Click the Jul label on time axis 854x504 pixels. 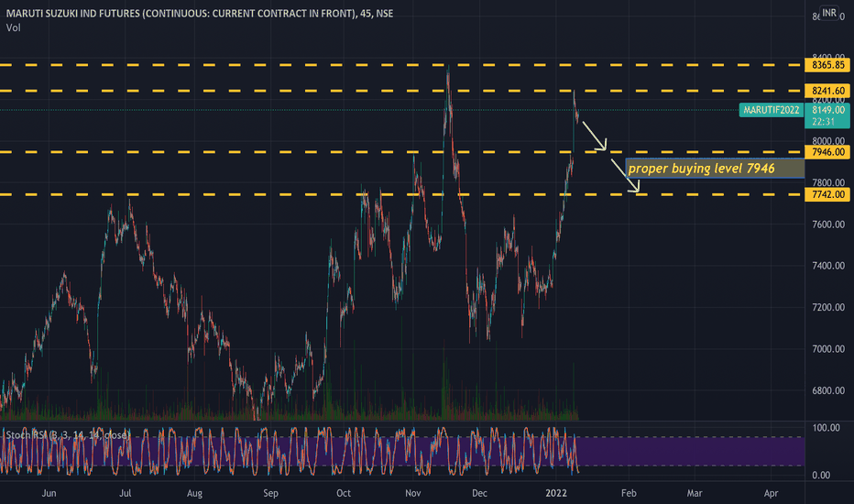pos(126,493)
